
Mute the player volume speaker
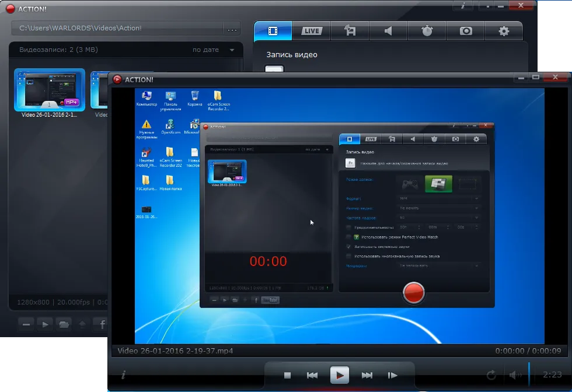[x=514, y=375]
